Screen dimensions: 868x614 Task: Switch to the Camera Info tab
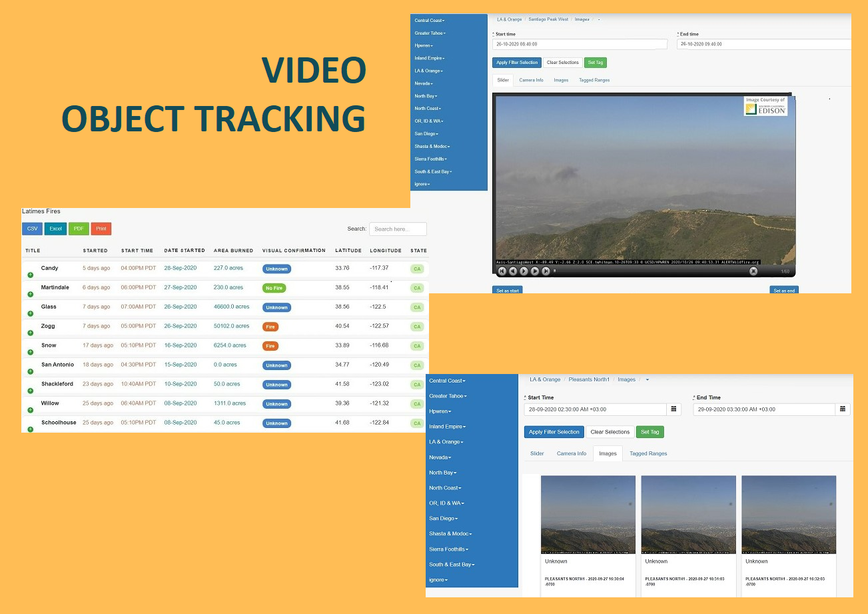coord(531,80)
